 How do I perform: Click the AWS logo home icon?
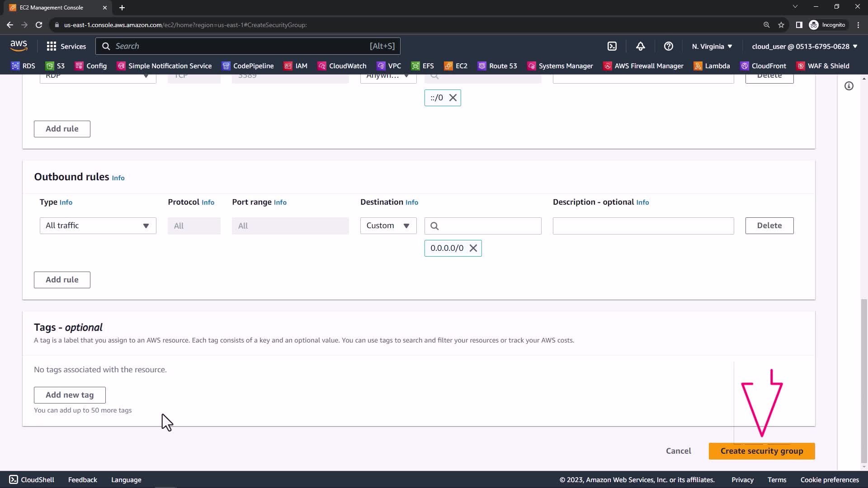click(x=19, y=46)
